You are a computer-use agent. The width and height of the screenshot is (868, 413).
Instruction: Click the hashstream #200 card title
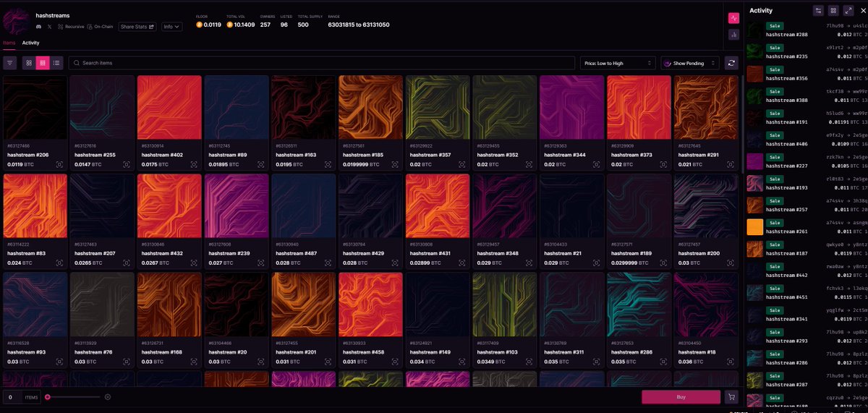click(x=698, y=253)
